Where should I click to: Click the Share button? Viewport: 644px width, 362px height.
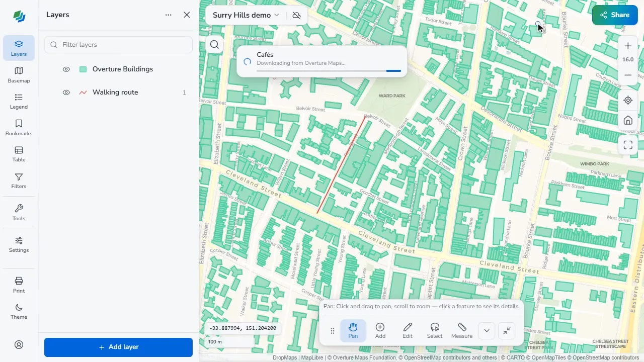pos(615,15)
